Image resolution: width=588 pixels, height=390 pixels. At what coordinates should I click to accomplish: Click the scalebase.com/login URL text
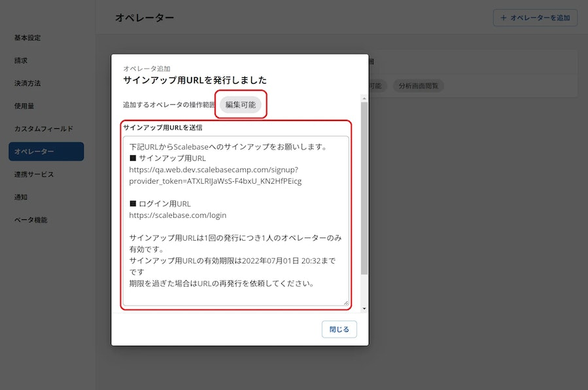[x=178, y=215]
